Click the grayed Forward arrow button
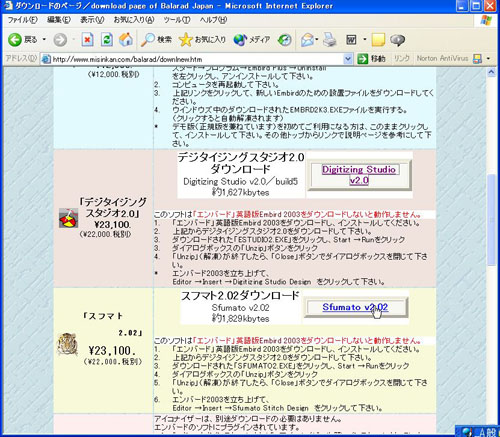The image size is (500, 437). pyautogui.click(x=60, y=40)
